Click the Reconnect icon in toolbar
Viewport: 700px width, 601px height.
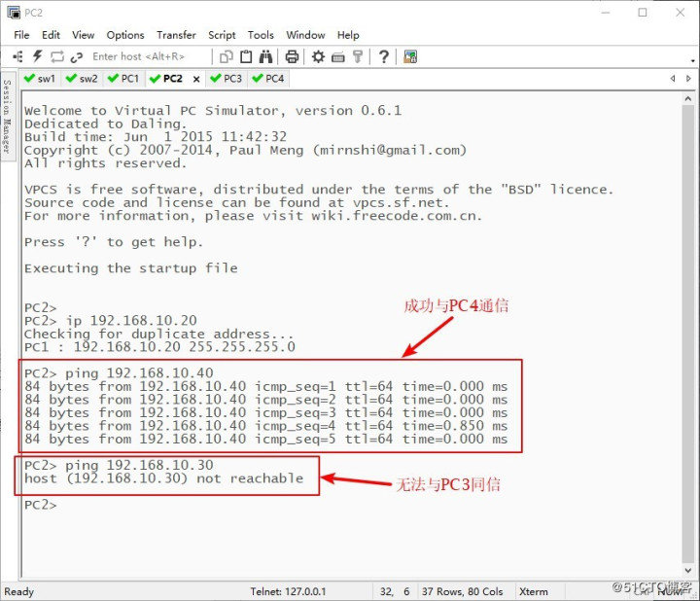coord(57,56)
